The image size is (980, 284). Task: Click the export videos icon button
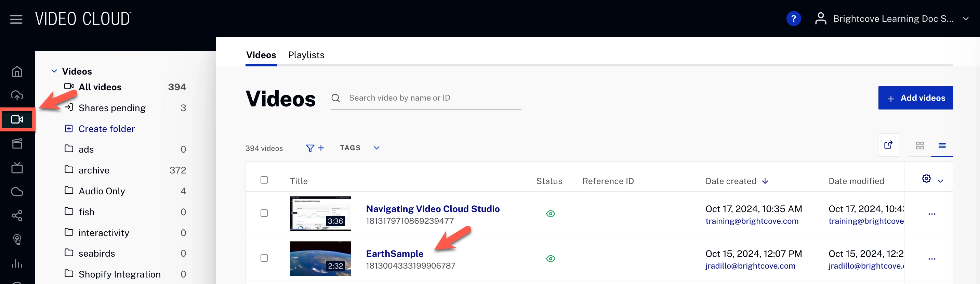(888, 145)
